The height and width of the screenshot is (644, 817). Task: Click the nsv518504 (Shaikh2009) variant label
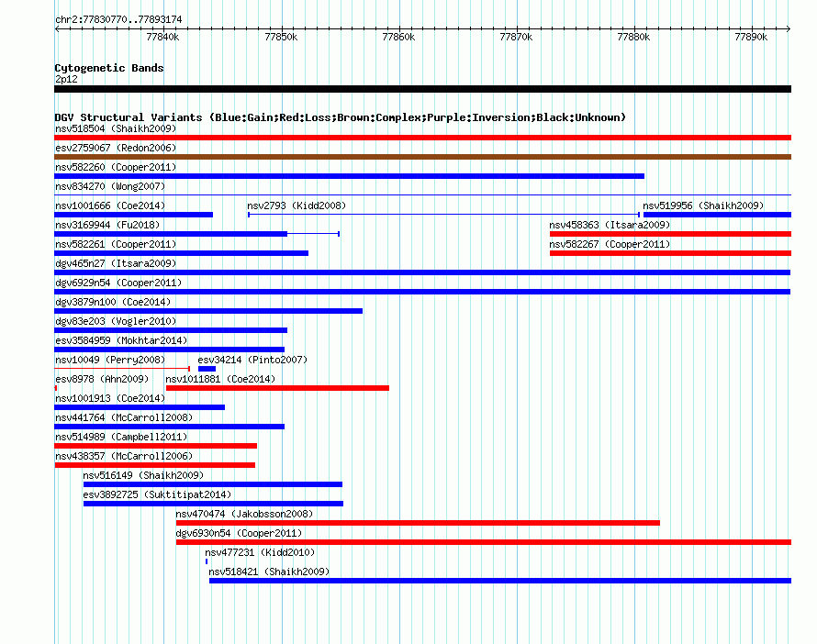[x=116, y=128]
